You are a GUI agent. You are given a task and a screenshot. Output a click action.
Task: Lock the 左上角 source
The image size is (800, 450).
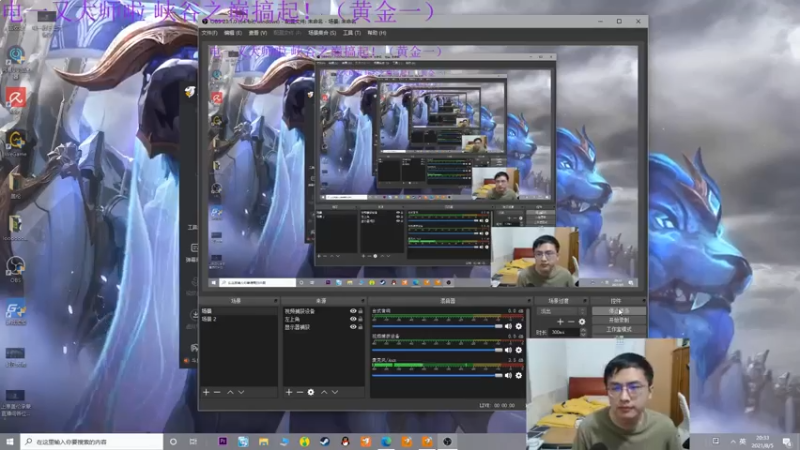(x=360, y=319)
